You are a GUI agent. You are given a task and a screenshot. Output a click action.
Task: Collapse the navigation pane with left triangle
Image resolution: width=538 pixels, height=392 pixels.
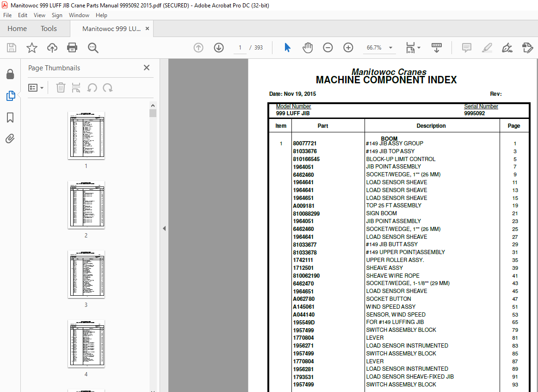tap(164, 228)
